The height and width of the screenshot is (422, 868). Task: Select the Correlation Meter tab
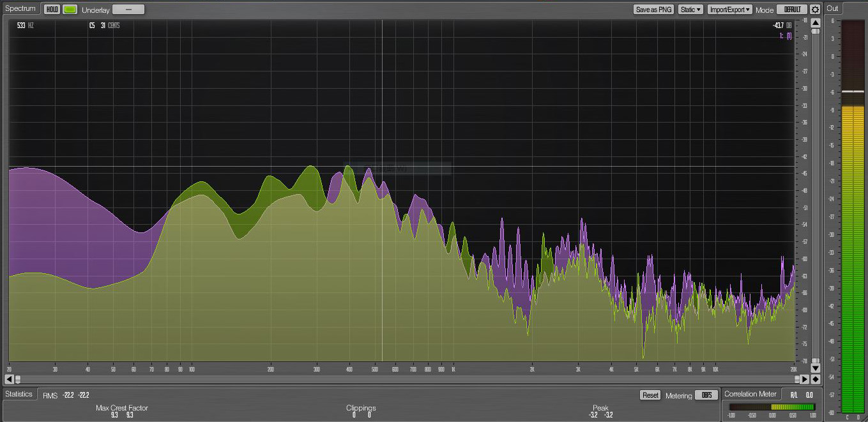coord(750,394)
